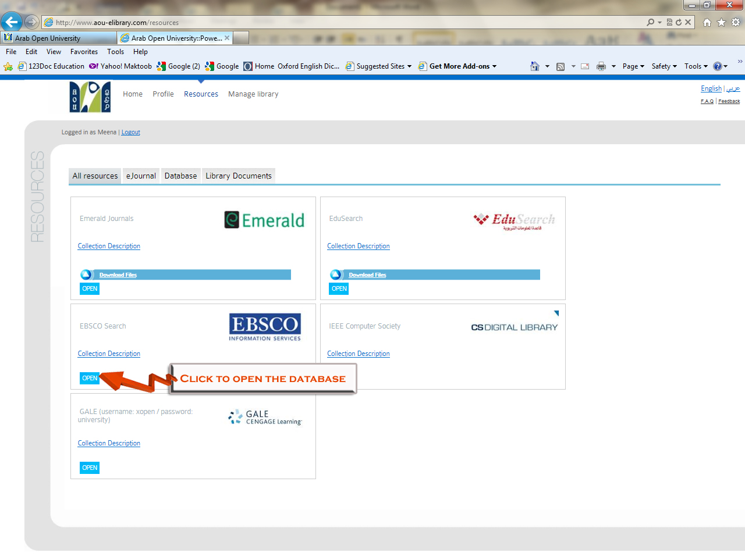This screenshot has height=560, width=745.
Task: Open the Favorites star icon at top right
Action: (x=721, y=22)
